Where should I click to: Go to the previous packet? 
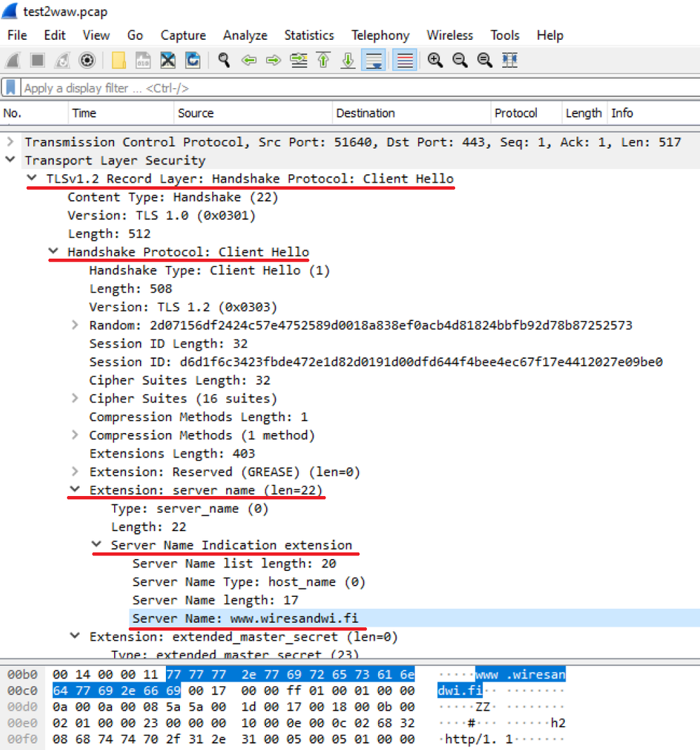point(248,60)
